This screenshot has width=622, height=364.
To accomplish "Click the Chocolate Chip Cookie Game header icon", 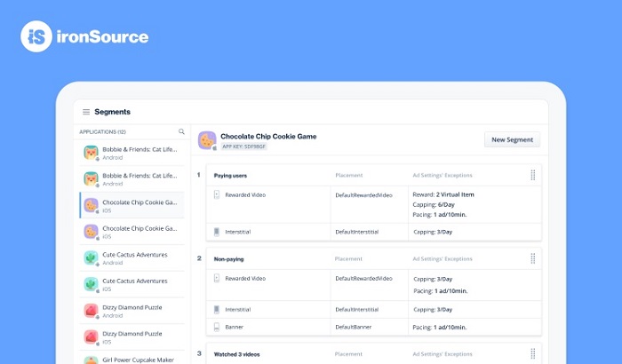I will [x=206, y=140].
